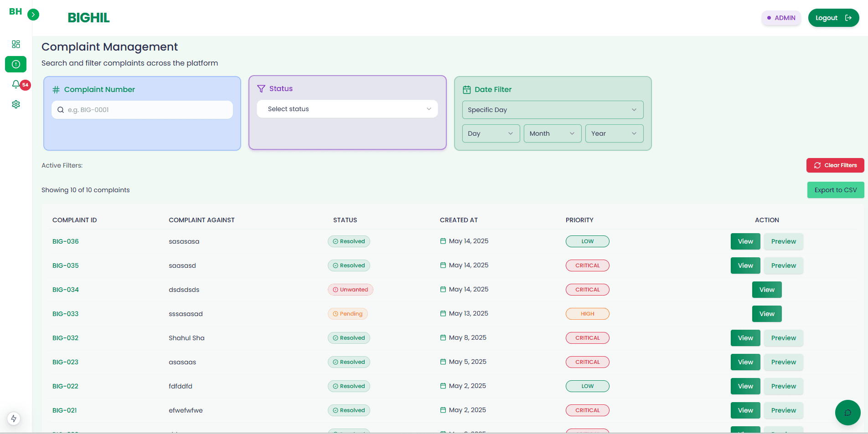Click the calendar icon in Date Filter header
Image resolution: width=868 pixels, height=434 pixels.
(467, 89)
